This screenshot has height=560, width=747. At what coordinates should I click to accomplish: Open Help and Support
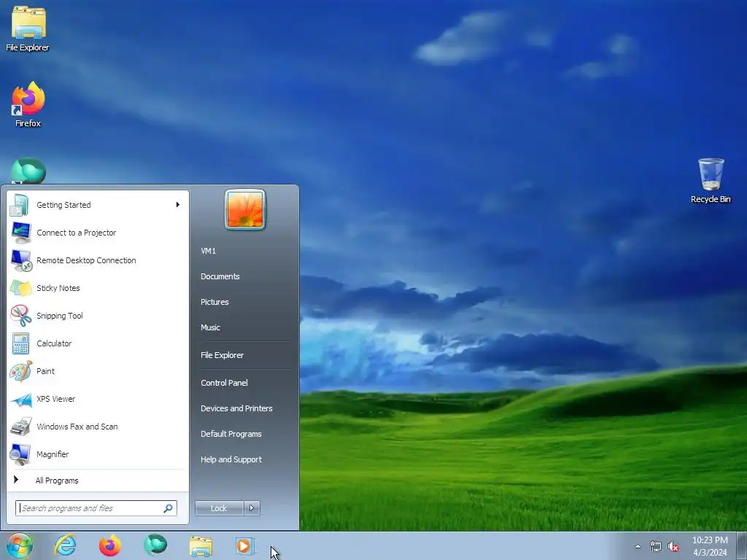click(x=231, y=459)
